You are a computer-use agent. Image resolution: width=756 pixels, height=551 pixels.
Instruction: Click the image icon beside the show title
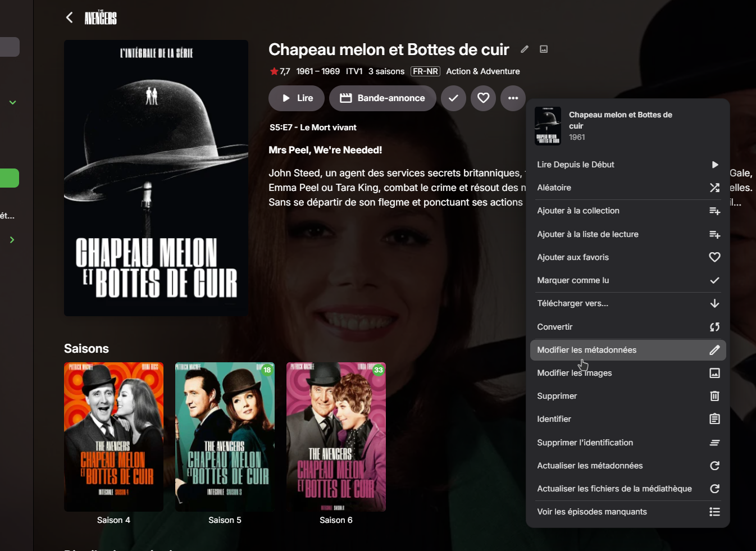coord(544,49)
